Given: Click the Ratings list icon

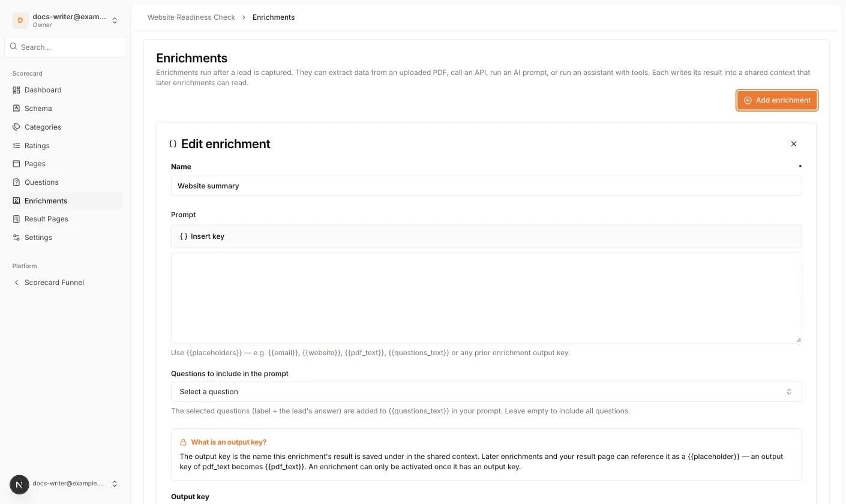Looking at the screenshot, I should pyautogui.click(x=16, y=146).
